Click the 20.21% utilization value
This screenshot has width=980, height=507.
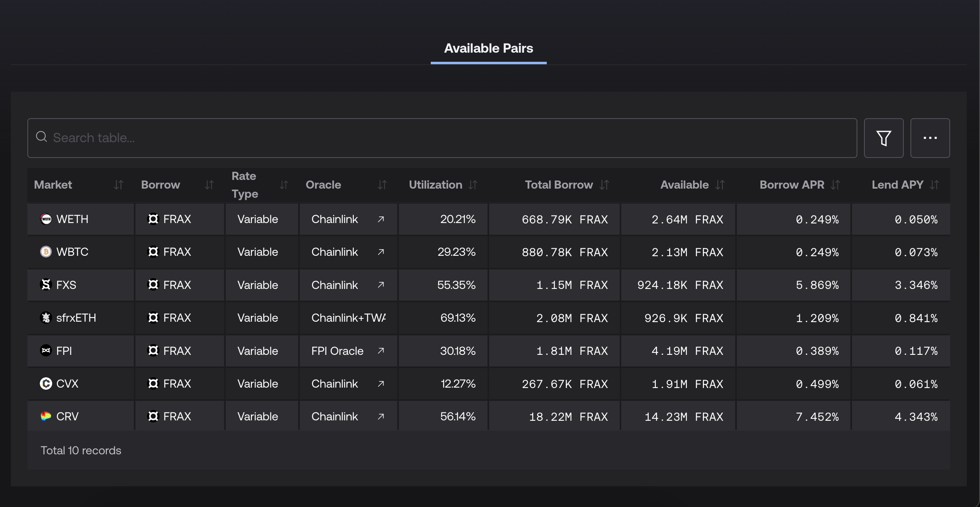458,219
